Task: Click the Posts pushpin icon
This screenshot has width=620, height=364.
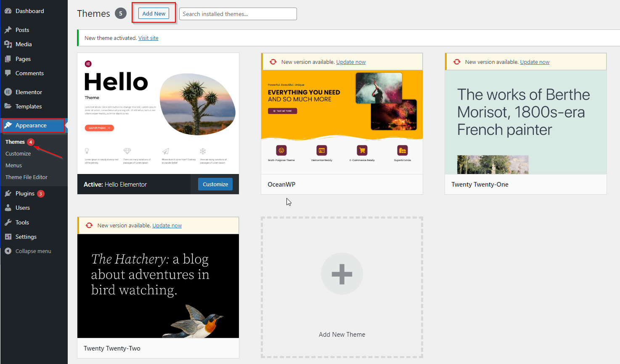Action: 8,30
